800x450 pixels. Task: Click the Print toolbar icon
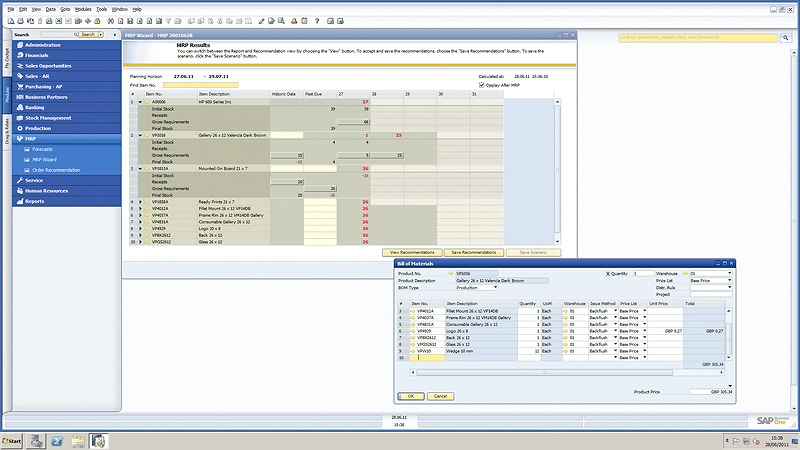pos(20,21)
